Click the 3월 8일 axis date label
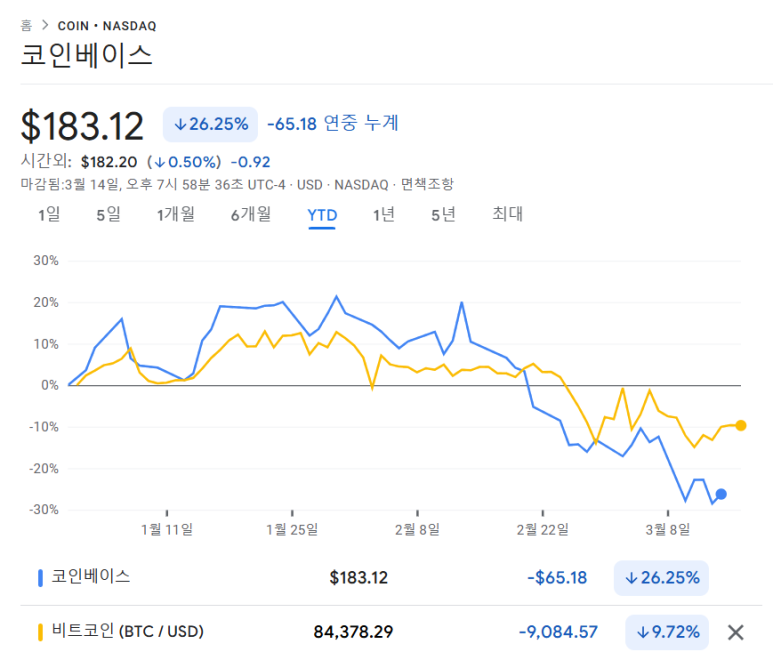The height and width of the screenshot is (660, 773). click(668, 530)
